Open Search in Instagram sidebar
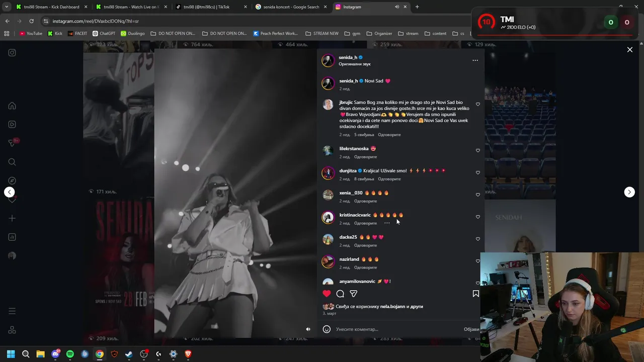Image resolution: width=644 pixels, height=362 pixels. (12, 162)
